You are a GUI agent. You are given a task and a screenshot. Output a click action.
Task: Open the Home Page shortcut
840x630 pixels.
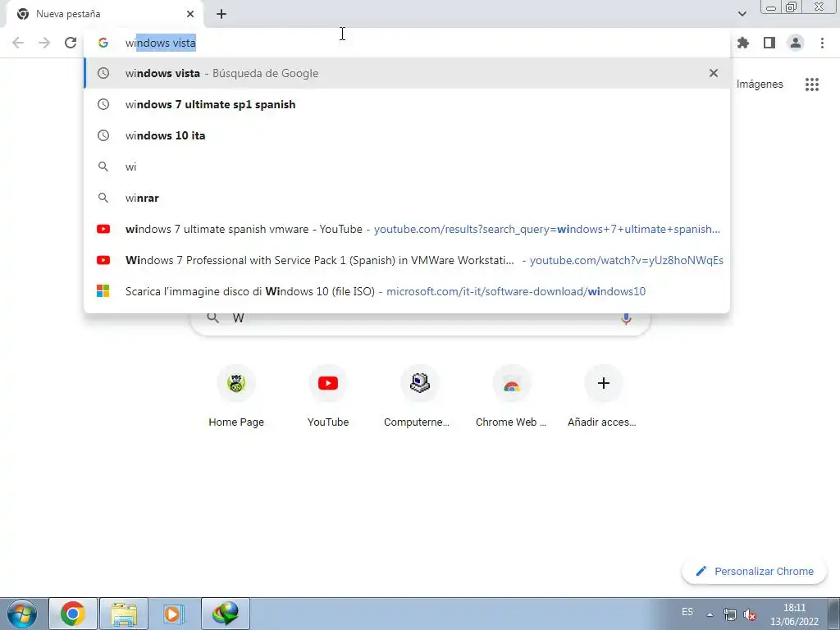tap(236, 396)
